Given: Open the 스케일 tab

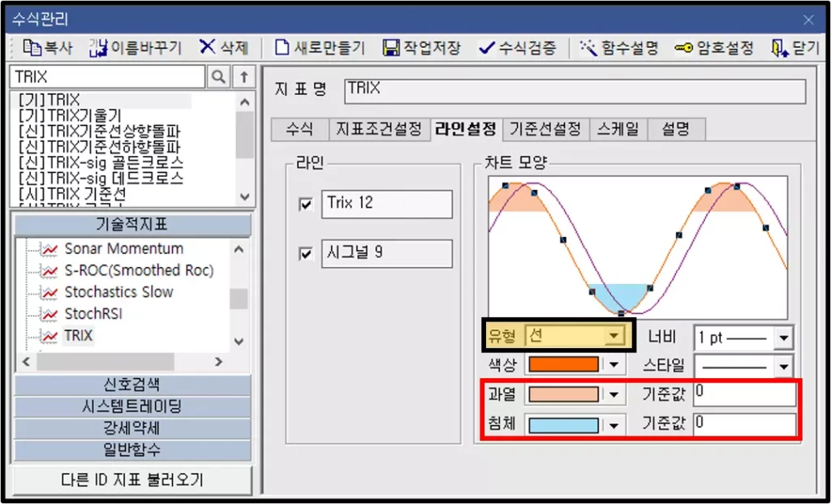Looking at the screenshot, I should point(618,130).
